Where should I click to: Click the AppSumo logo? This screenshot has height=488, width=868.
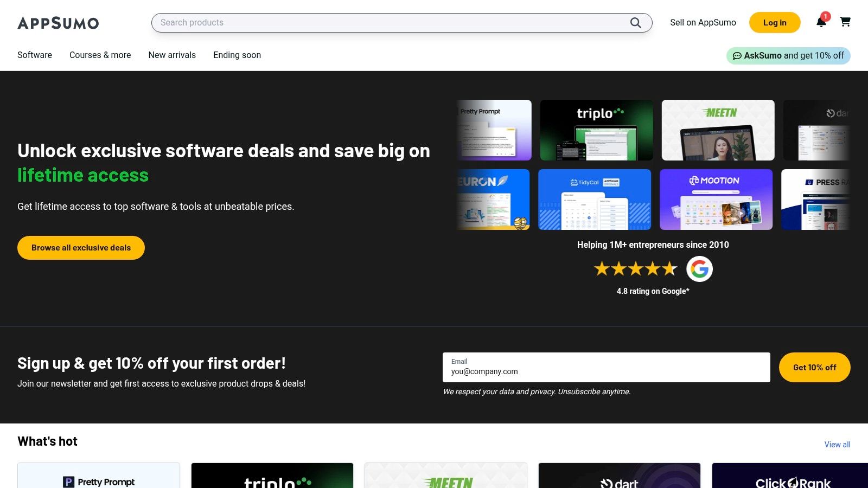coord(58,23)
